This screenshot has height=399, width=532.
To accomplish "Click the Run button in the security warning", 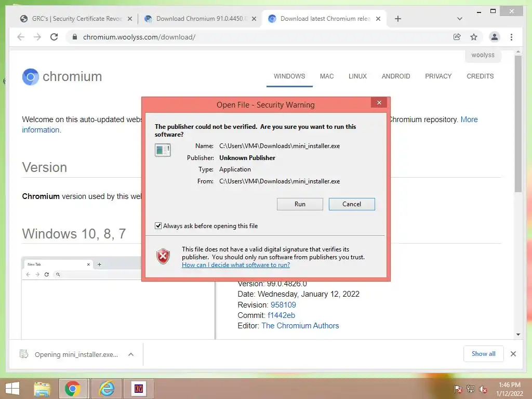I will click(x=300, y=204).
